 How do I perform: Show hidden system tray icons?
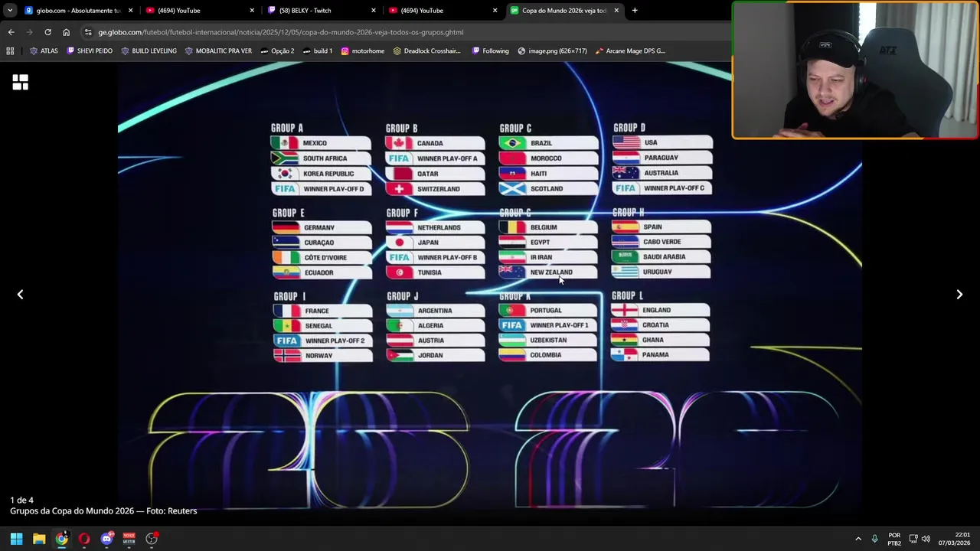coord(858,539)
